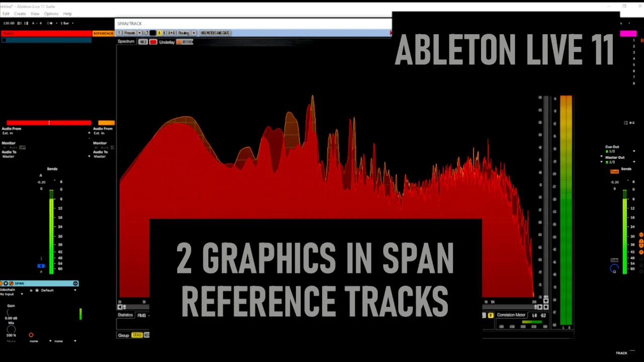Click scroll-left arrow below the spectrum

tap(120, 307)
